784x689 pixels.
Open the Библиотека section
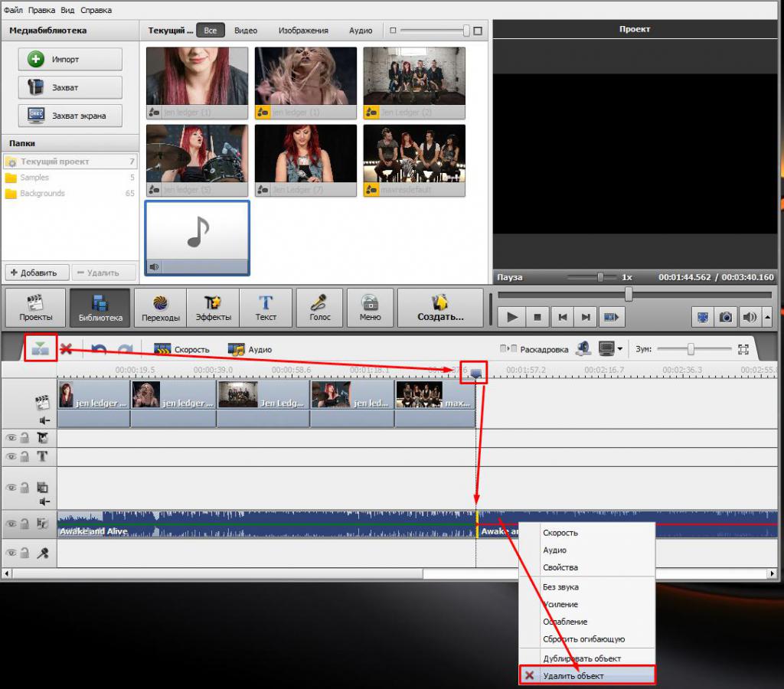[x=100, y=308]
